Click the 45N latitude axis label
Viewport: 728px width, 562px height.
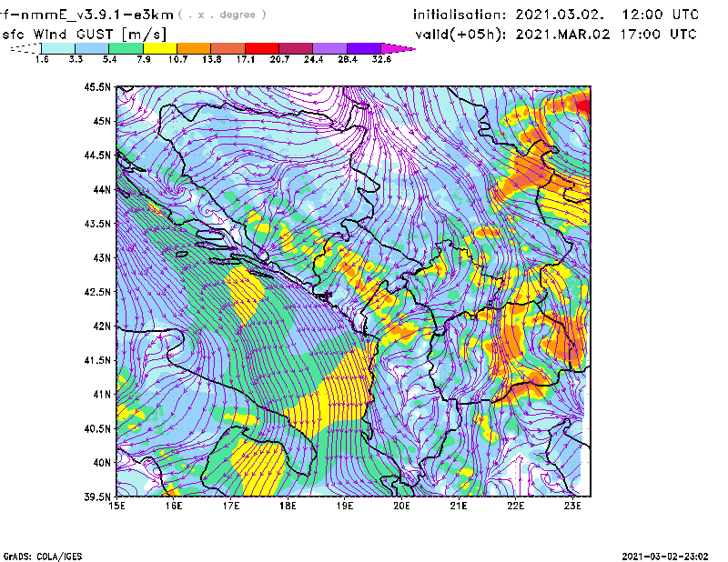click(102, 121)
